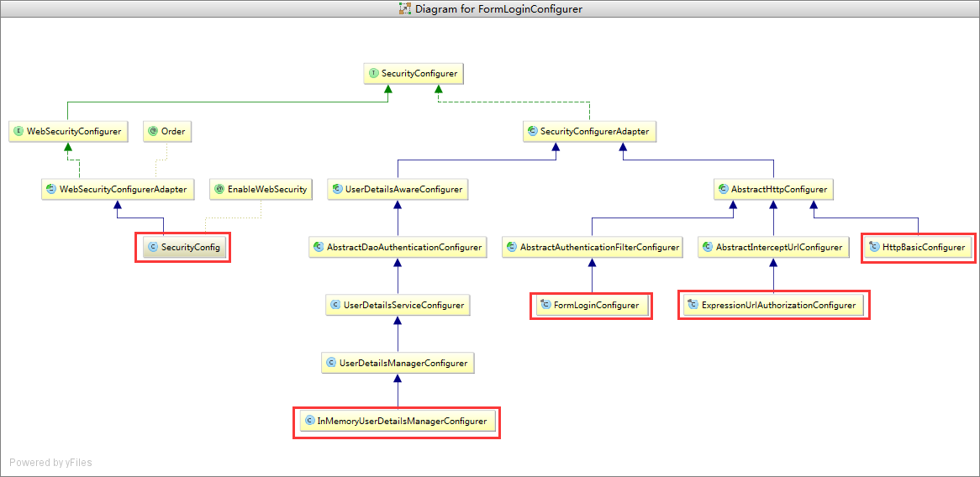Select the SecurityConfigurerAdapter node label

coord(595,132)
